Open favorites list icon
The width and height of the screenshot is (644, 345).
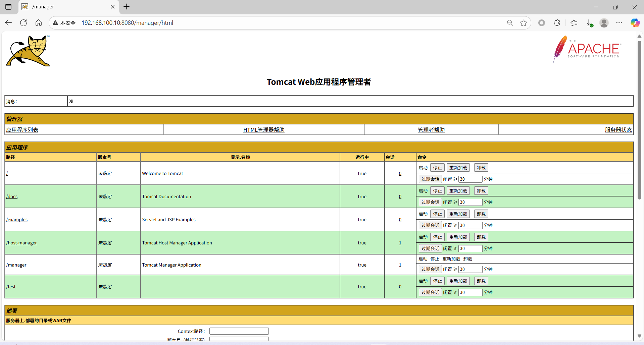pyautogui.click(x=574, y=23)
